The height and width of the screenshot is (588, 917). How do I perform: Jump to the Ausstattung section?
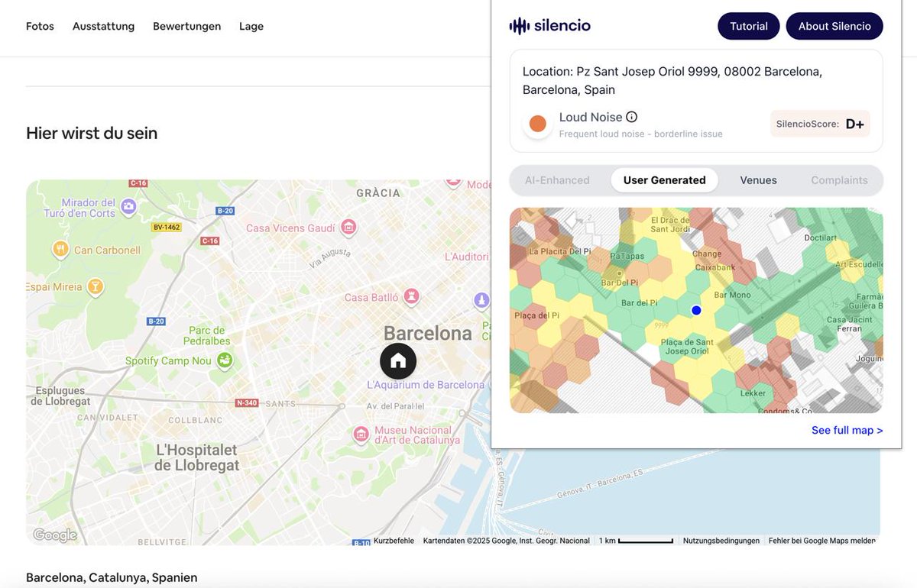tap(103, 26)
